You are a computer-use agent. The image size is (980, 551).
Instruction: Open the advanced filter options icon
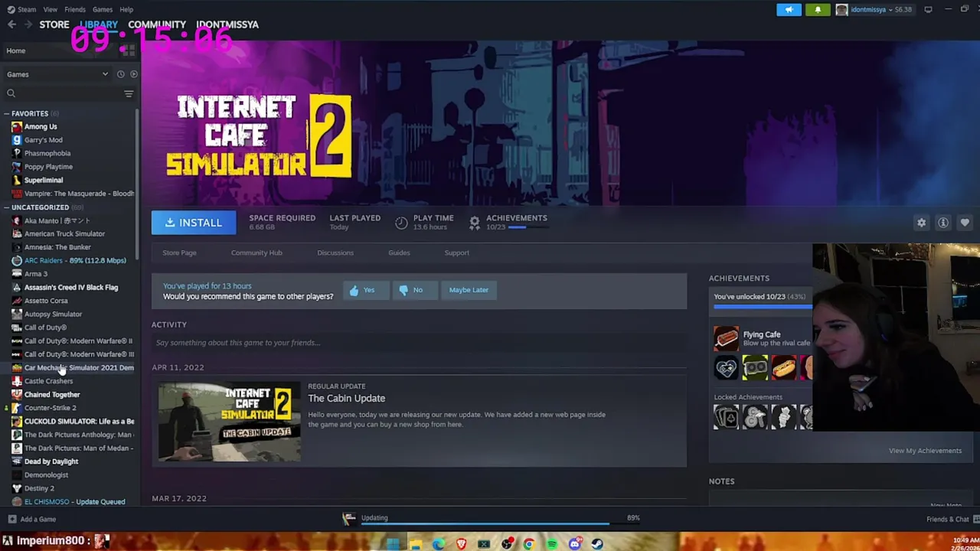click(129, 93)
